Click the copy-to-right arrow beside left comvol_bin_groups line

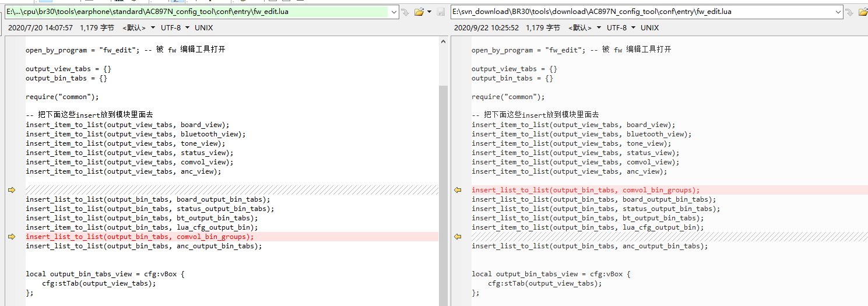12,237
